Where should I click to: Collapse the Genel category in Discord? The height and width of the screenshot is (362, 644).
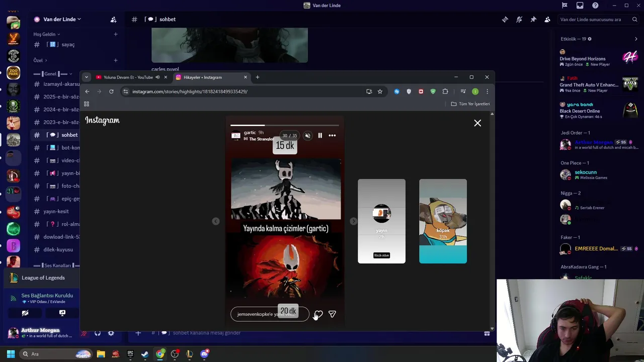click(53, 74)
